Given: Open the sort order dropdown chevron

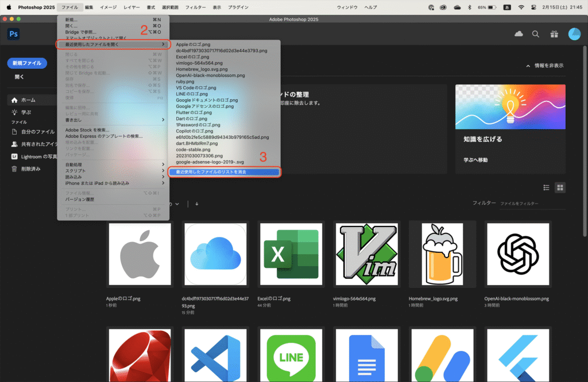Looking at the screenshot, I should pos(177,204).
